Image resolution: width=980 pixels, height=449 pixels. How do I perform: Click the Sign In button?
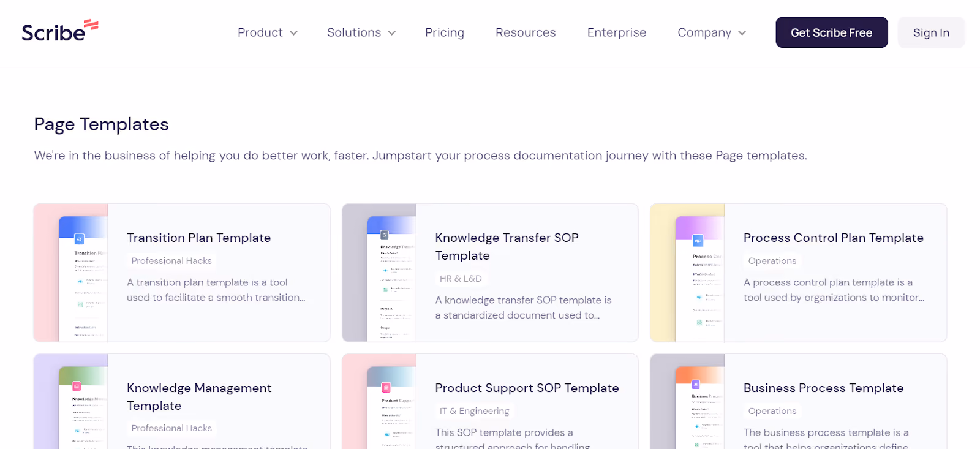point(931,32)
